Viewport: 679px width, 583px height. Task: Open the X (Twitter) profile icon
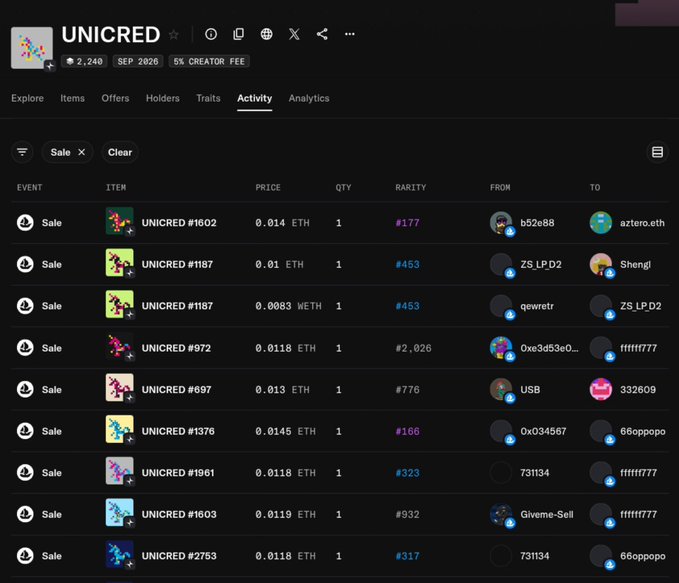(294, 34)
